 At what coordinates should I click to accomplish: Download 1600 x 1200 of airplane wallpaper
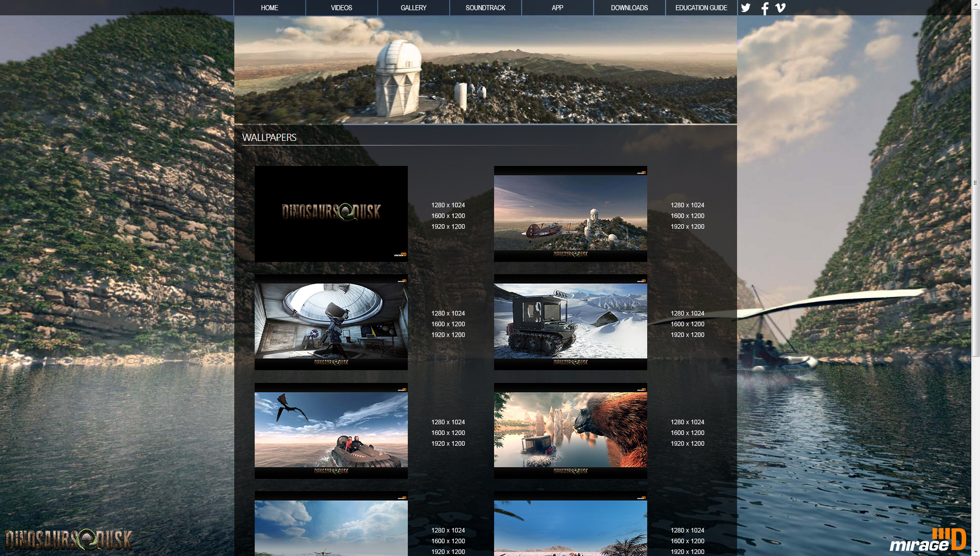[x=688, y=216]
